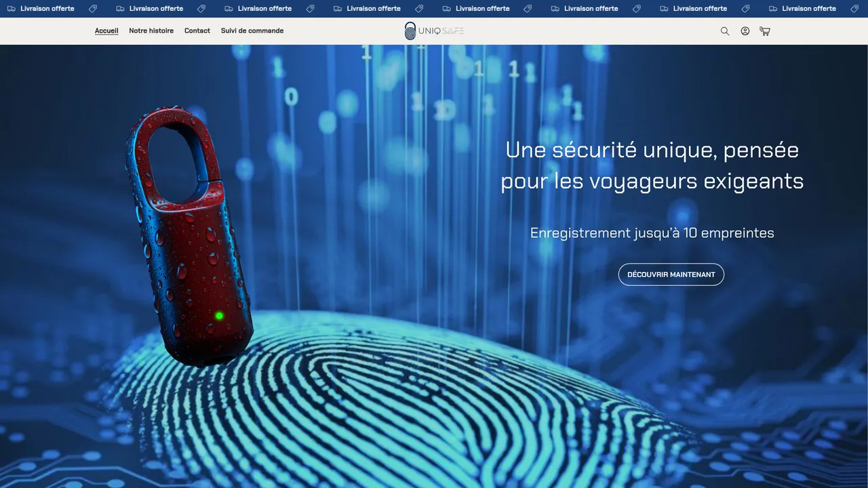This screenshot has width=868, height=488.
Task: Select Contact in the navigation menu
Action: pyautogui.click(x=197, y=30)
